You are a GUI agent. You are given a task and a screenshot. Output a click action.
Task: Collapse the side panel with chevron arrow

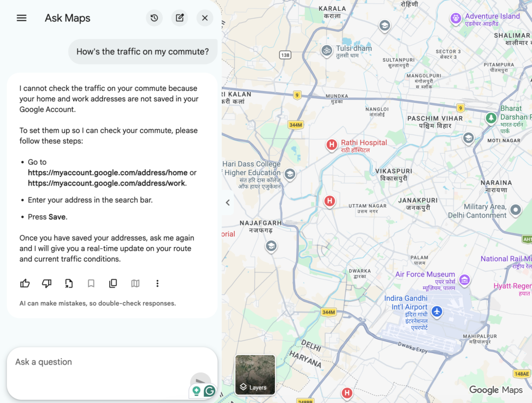pos(228,203)
